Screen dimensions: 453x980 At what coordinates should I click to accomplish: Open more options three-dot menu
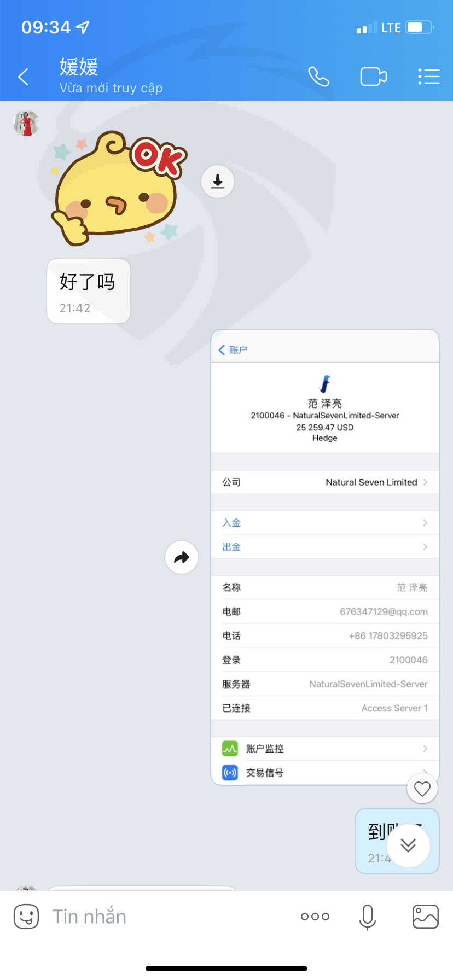[x=315, y=916]
